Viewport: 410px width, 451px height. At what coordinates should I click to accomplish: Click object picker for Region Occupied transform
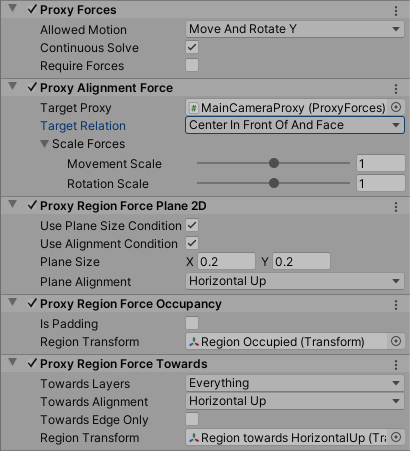396,341
